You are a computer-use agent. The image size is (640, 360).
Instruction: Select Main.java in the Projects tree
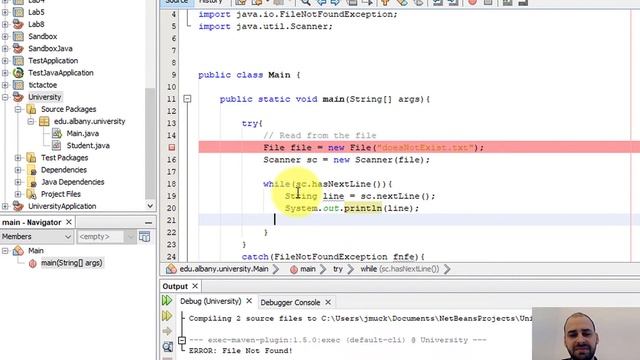(x=82, y=133)
